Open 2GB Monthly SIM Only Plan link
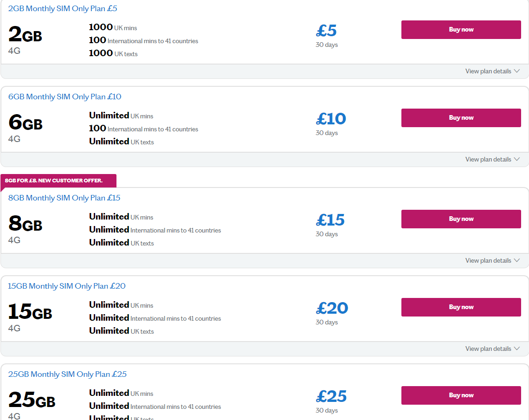529x420 pixels. click(x=63, y=8)
